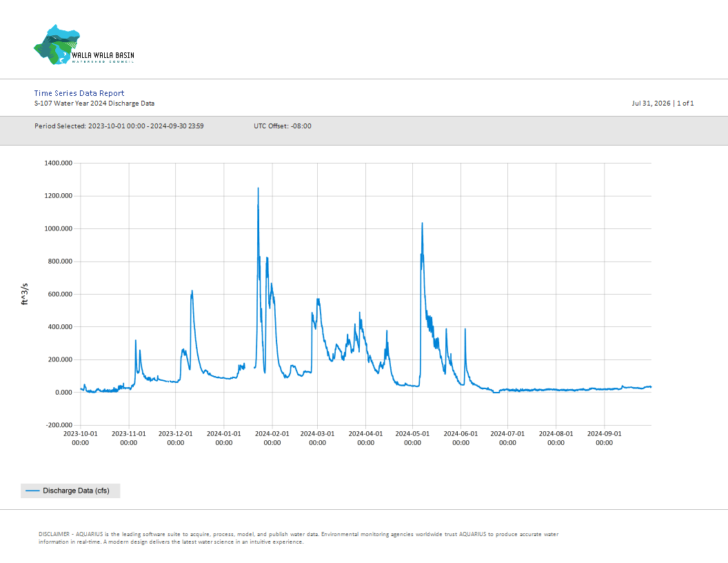Image resolution: width=728 pixels, height=563 pixels.
Task: Click the 2024-03-01 x-axis label
Action: tap(318, 438)
